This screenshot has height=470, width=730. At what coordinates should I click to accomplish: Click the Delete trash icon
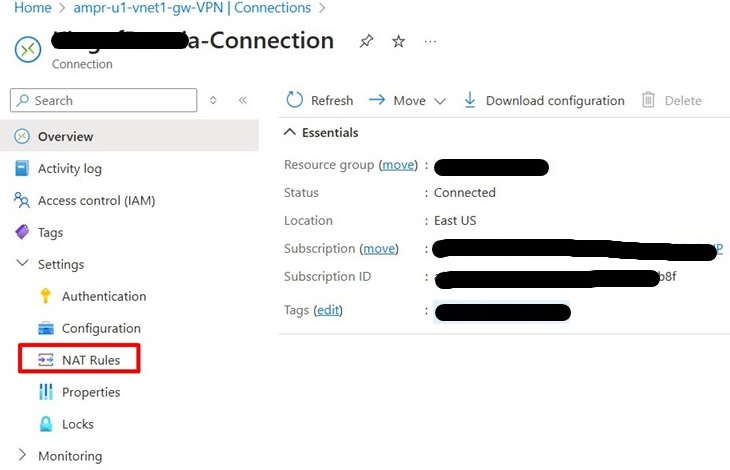[648, 100]
